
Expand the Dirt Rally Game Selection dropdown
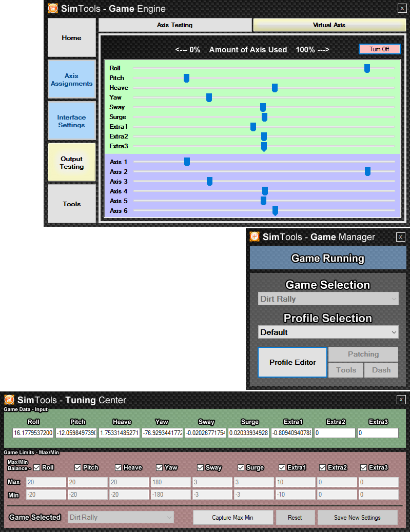click(328, 299)
